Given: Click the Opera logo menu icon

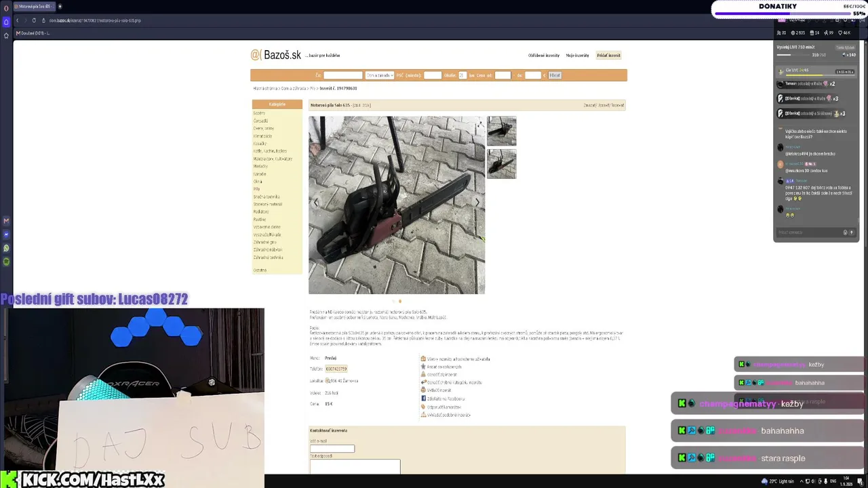Looking at the screenshot, I should [6, 7].
